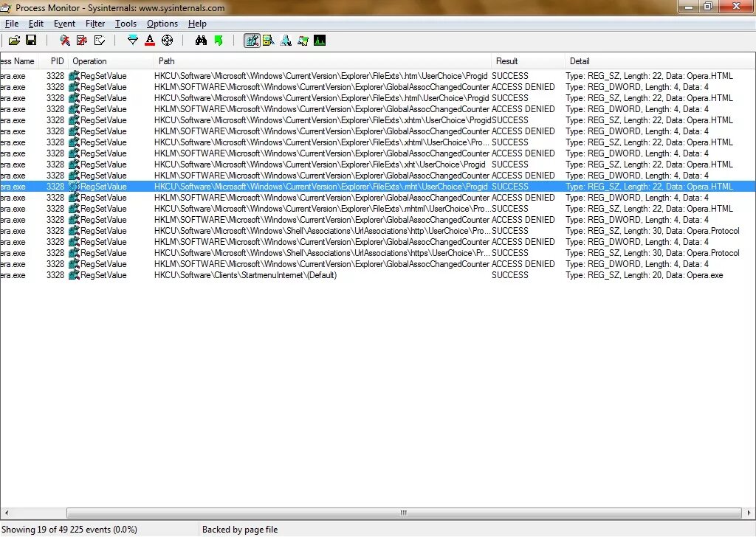The height and width of the screenshot is (537, 756).
Task: Click 'Showing 19 of 49 225 events' status text
Action: coord(69,530)
